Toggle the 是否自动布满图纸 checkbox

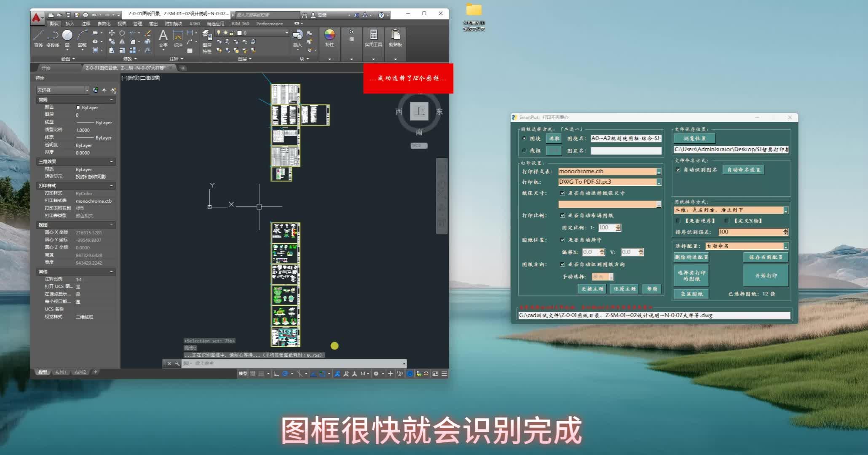point(563,215)
